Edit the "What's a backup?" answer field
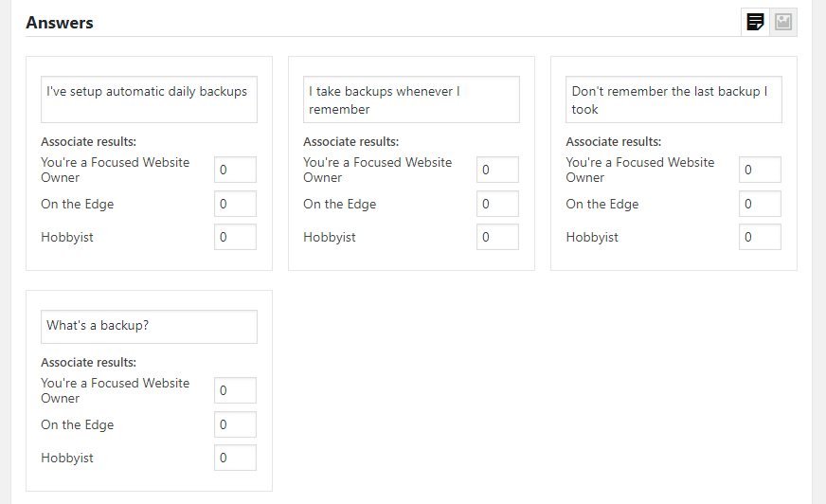The width and height of the screenshot is (826, 504). point(149,327)
